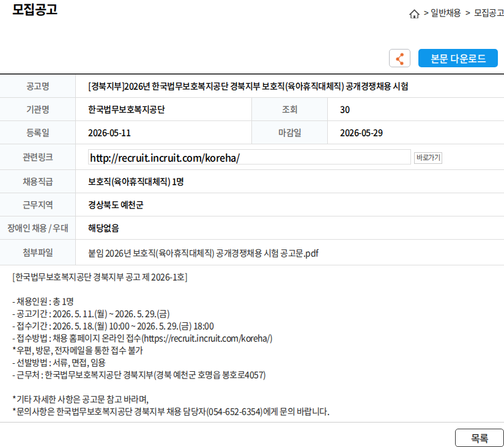
Task: Click the 공고기간 line in body
Action: point(91,314)
